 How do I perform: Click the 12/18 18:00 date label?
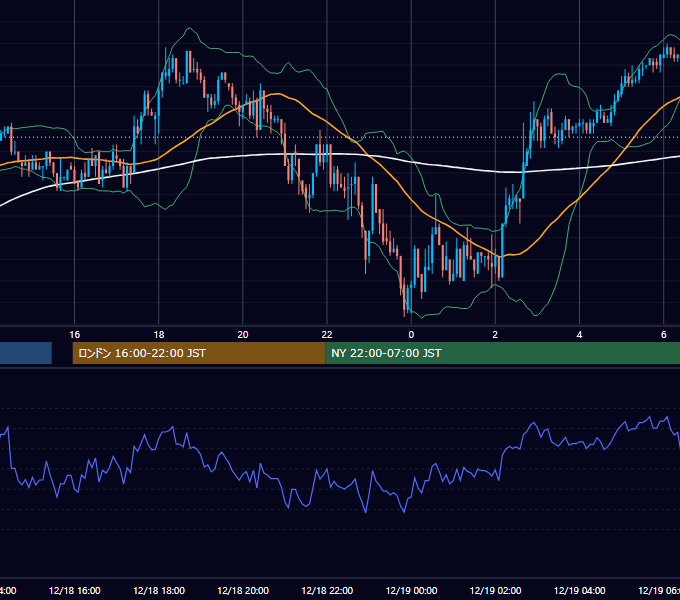pos(159,590)
